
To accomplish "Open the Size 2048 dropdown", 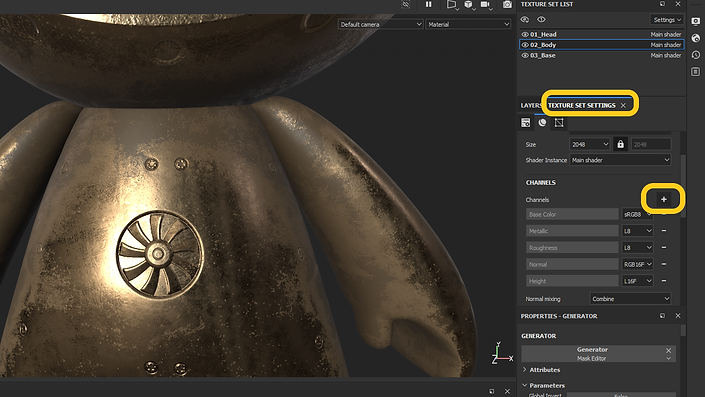I will tap(589, 144).
